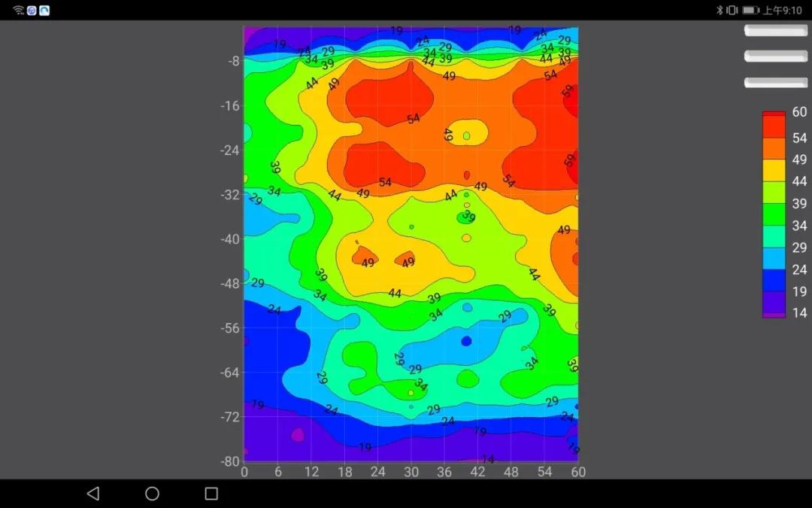Tap the rightmost blue notification app icon

(44, 11)
